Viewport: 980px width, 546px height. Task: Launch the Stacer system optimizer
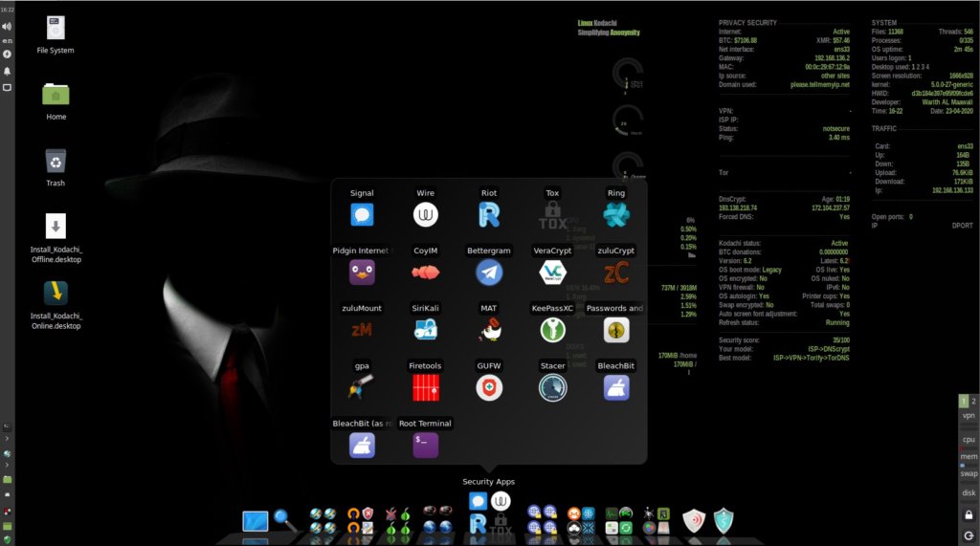[552, 387]
